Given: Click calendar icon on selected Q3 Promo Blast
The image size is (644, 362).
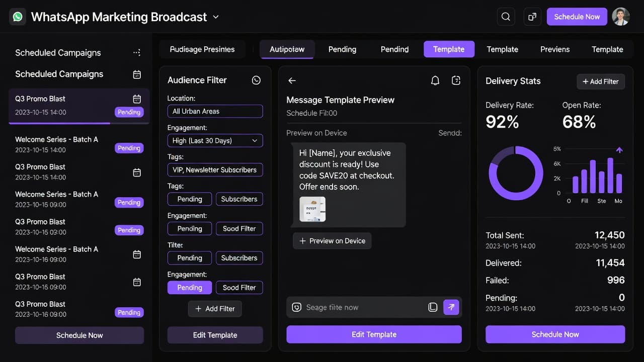Looking at the screenshot, I should click(137, 99).
